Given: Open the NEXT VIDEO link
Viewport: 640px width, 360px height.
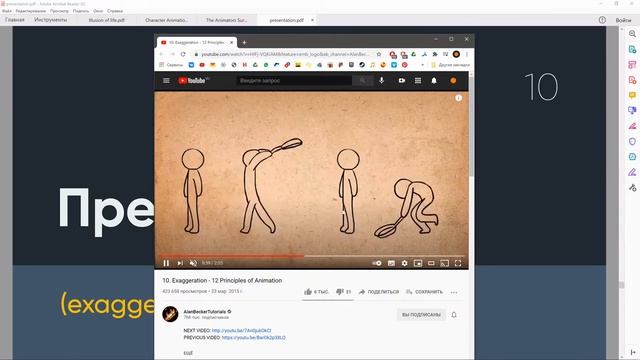Looking at the screenshot, I should pyautogui.click(x=241, y=331).
